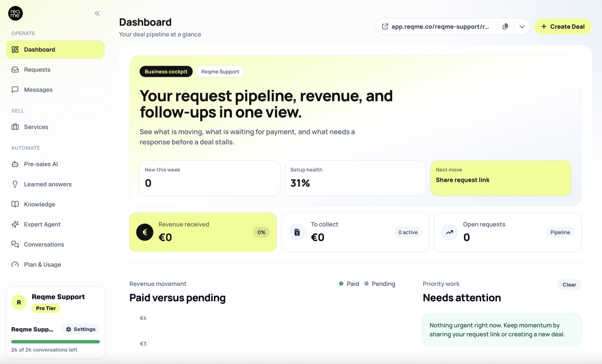This screenshot has width=602, height=364.
Task: Click the €3 chart axis label
Action: pos(143,344)
